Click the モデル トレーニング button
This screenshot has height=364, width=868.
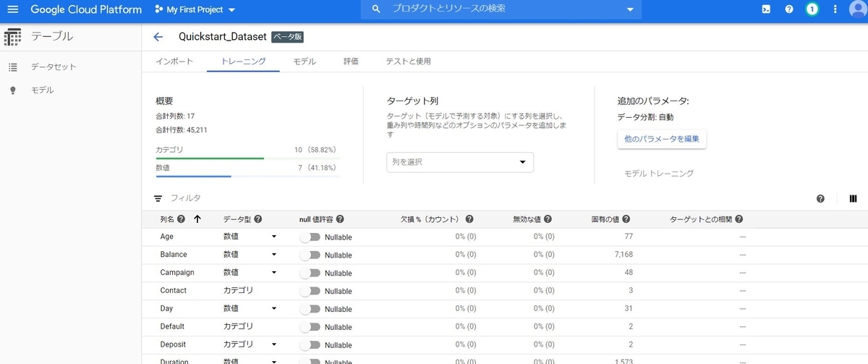(x=659, y=174)
